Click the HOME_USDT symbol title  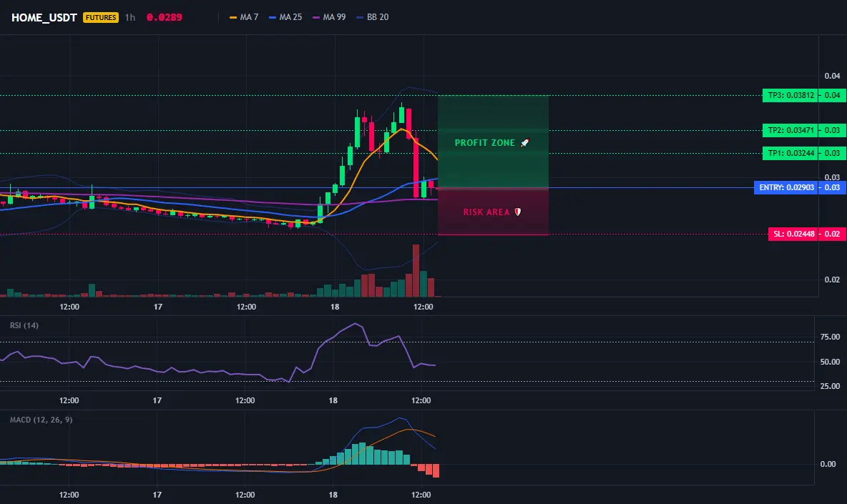[44, 17]
